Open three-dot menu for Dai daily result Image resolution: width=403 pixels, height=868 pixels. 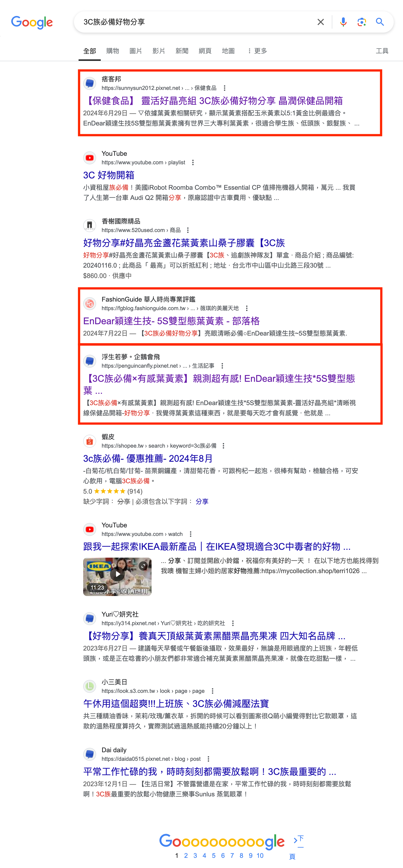coord(208,759)
